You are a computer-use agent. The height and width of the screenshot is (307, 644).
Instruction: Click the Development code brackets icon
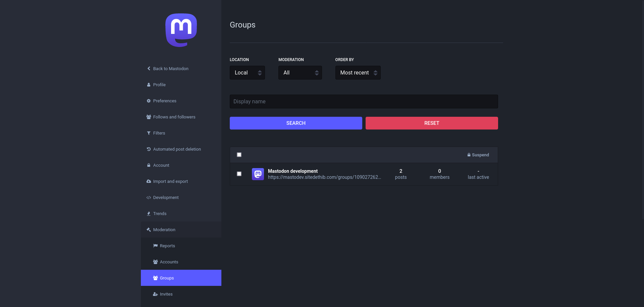149,197
